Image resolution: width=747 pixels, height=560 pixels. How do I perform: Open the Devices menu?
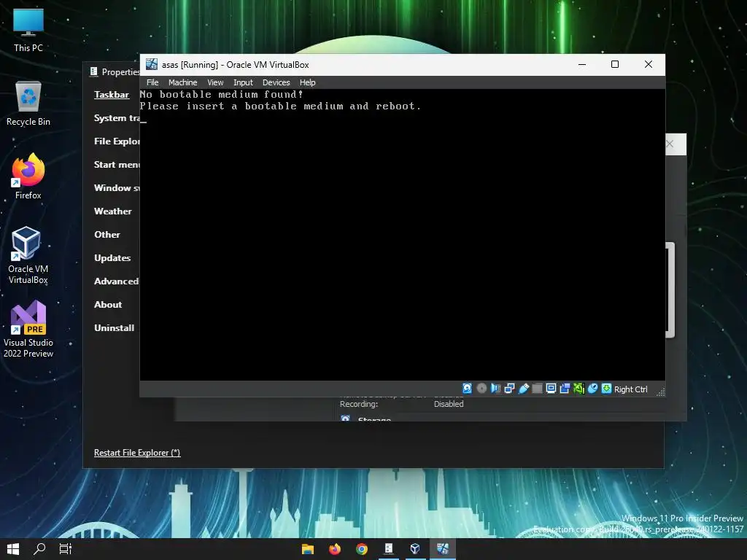[276, 82]
